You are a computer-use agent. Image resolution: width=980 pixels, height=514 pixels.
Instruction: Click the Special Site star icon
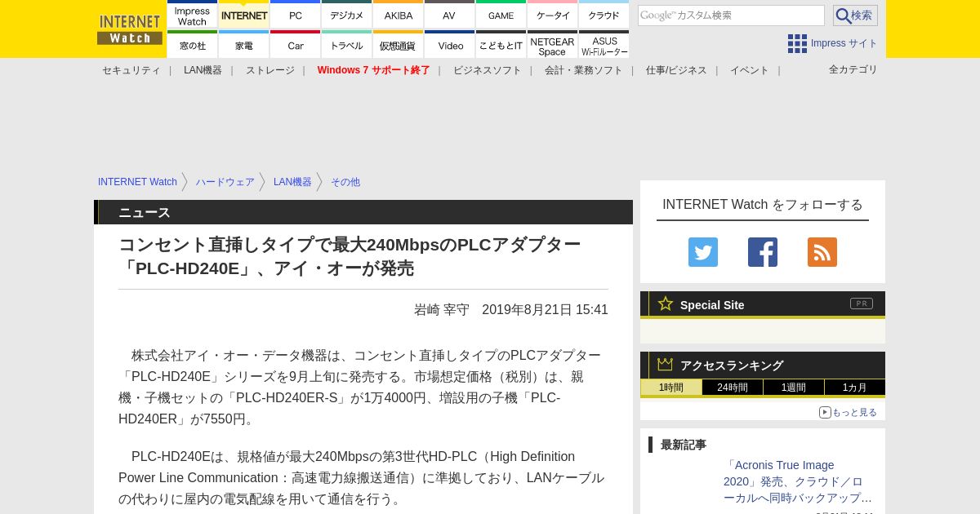coord(666,304)
